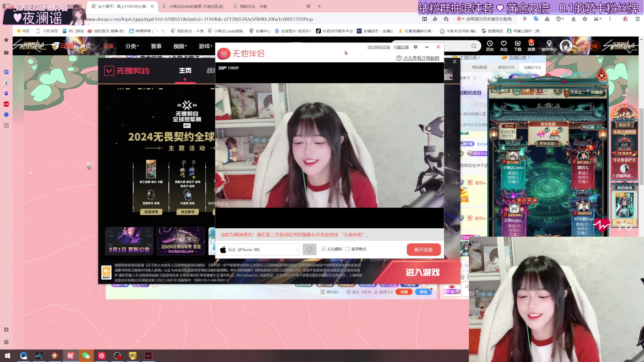The image size is (644, 362).
Task: Open 主播中心 bookmark in bookmarks bar
Action: pyautogui.click(x=260, y=31)
